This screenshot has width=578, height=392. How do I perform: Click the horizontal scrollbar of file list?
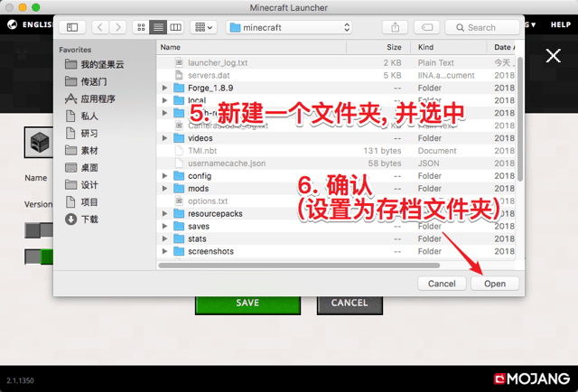point(299,266)
